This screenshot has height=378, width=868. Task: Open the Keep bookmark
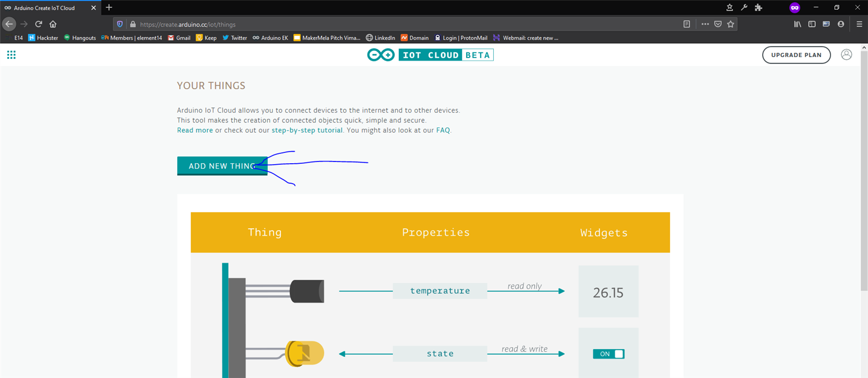[x=206, y=38]
